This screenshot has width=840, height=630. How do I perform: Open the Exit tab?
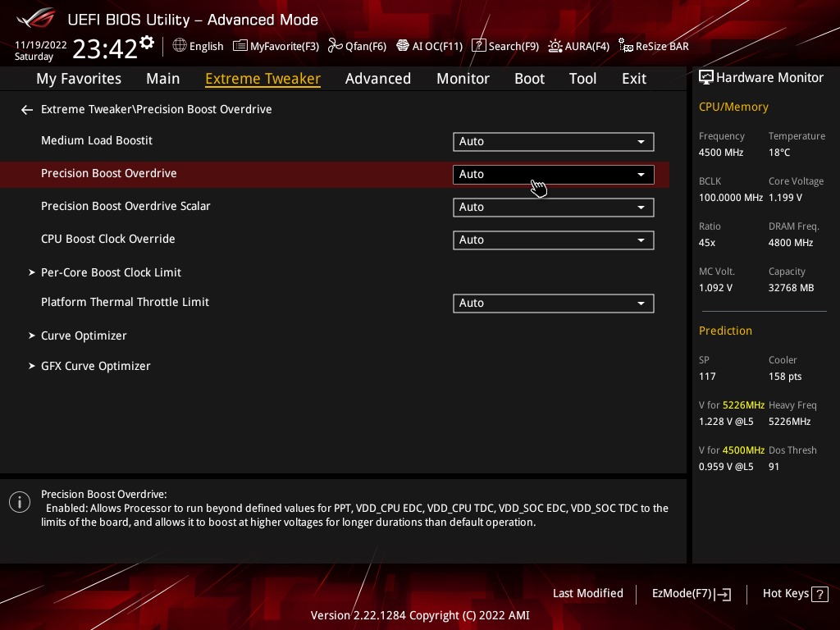pos(634,79)
